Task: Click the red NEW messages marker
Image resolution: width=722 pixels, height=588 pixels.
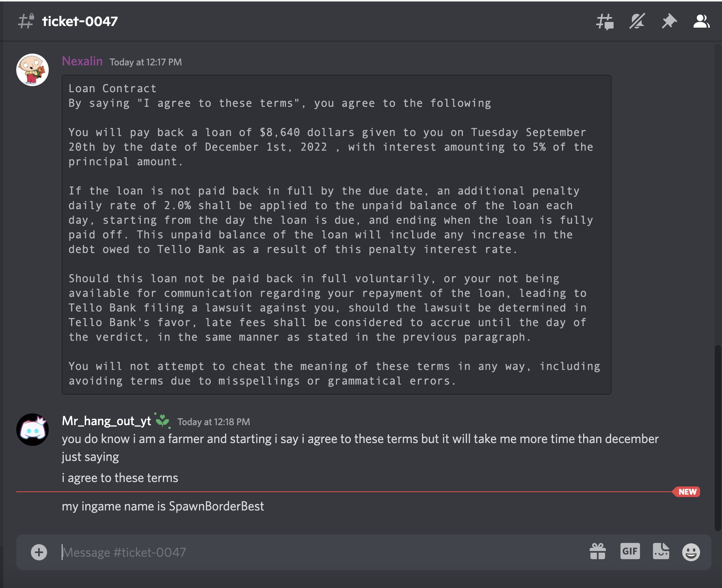Action: (x=687, y=492)
